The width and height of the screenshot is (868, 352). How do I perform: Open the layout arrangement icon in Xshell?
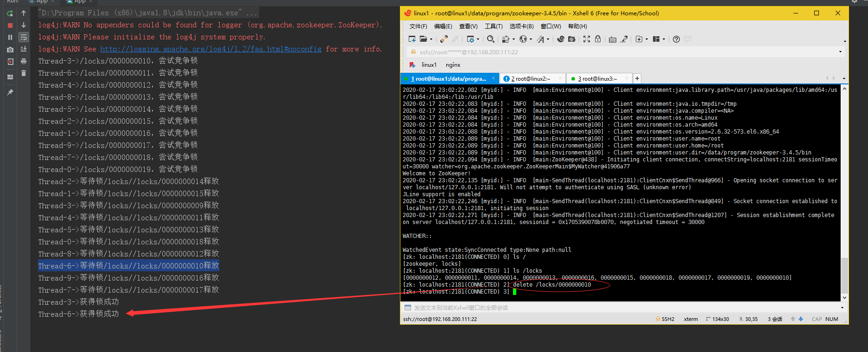[656, 39]
